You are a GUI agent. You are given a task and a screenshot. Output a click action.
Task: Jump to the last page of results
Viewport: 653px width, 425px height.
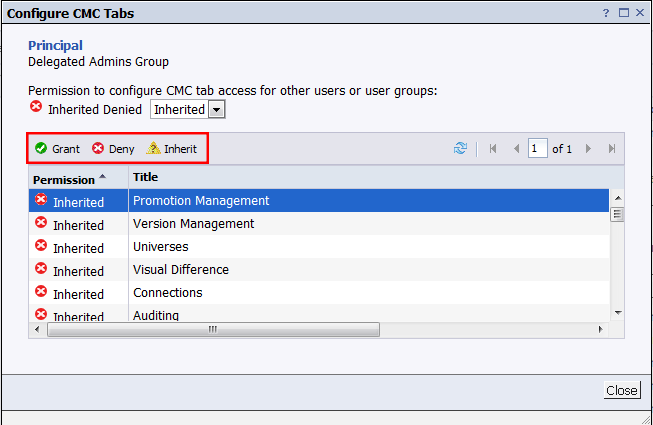tap(611, 149)
